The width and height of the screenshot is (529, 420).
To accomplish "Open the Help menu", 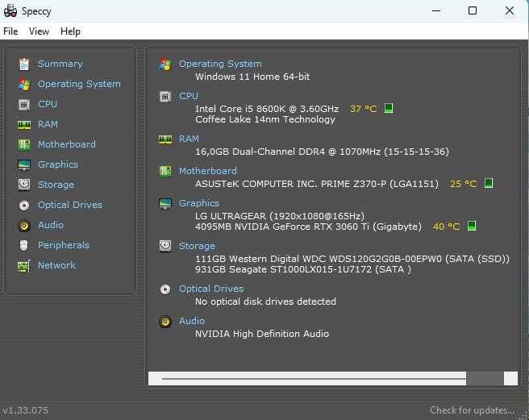I will point(70,31).
